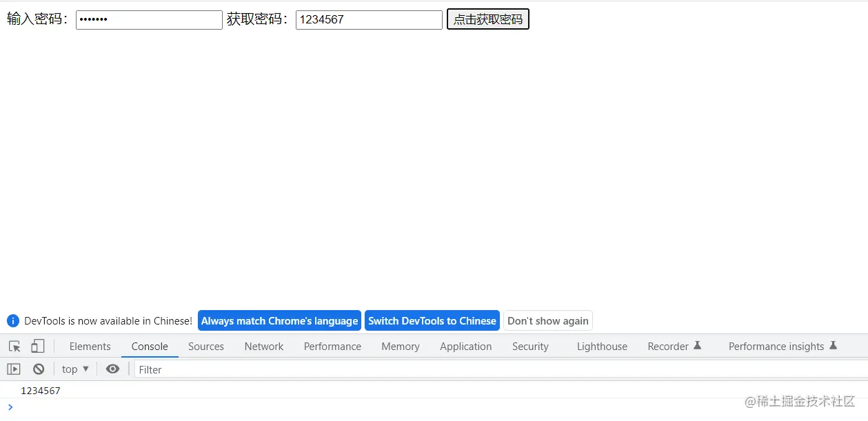Click the Recorder flask icon
The width and height of the screenshot is (868, 421).
(697, 346)
